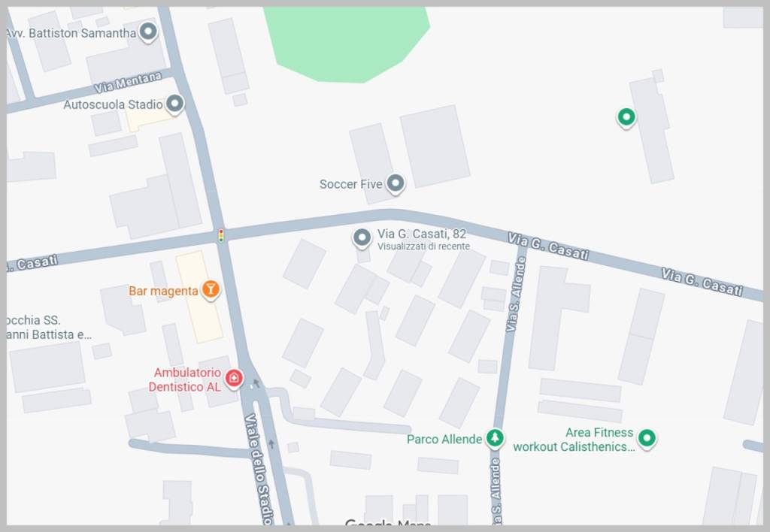
Task: Select the Ambulatorio Dentistico AL text label
Action: pos(185,379)
